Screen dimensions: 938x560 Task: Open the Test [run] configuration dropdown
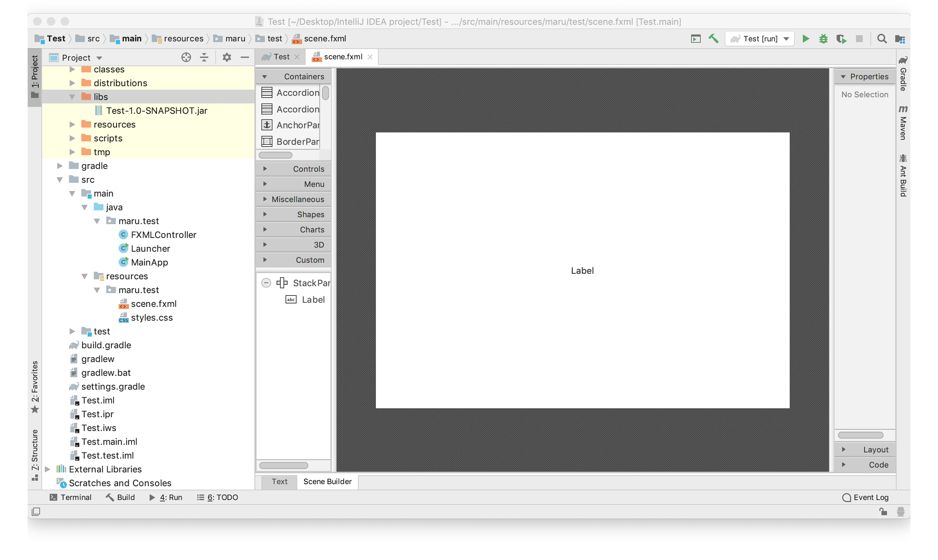coord(759,39)
